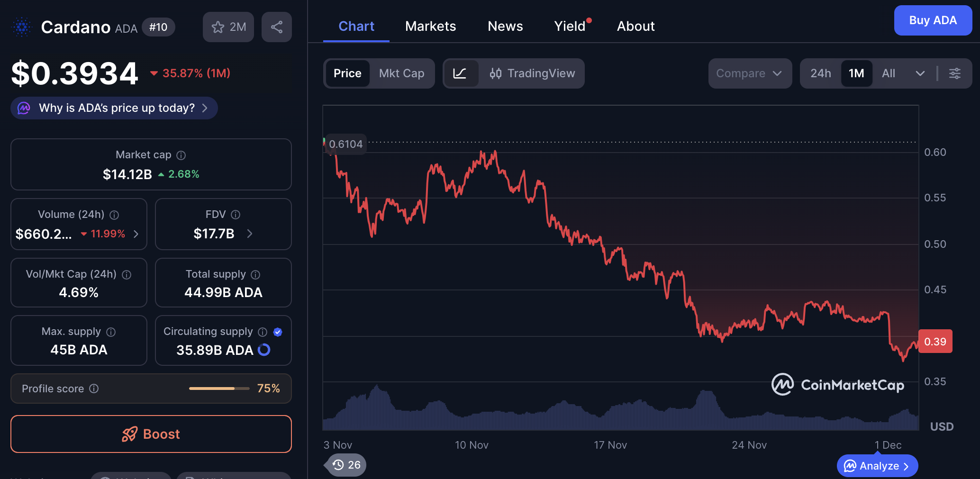This screenshot has width=980, height=479.
Task: Expand the custom date range chevron
Action: point(921,73)
